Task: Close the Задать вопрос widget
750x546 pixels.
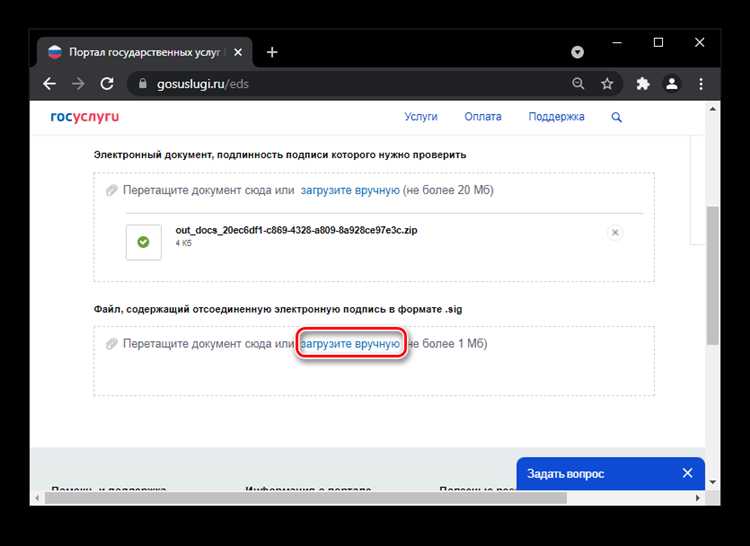Action: pos(687,473)
